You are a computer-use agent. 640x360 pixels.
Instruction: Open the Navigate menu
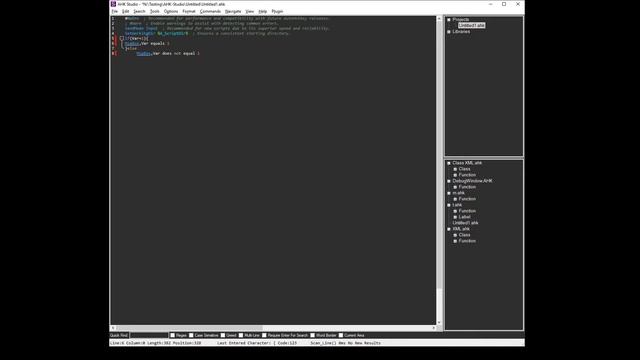[233, 11]
